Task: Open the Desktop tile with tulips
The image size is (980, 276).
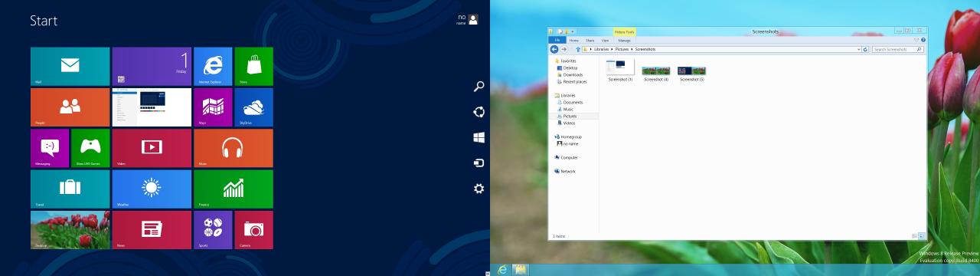Action: click(70, 230)
